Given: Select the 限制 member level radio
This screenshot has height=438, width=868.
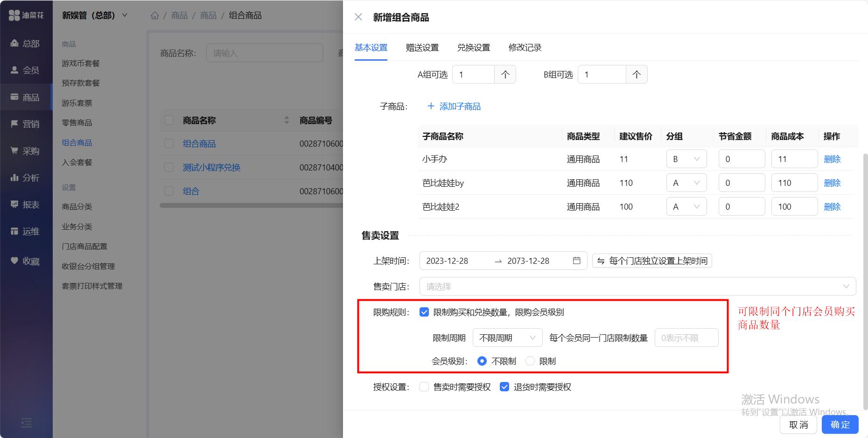Looking at the screenshot, I should click(x=530, y=361).
